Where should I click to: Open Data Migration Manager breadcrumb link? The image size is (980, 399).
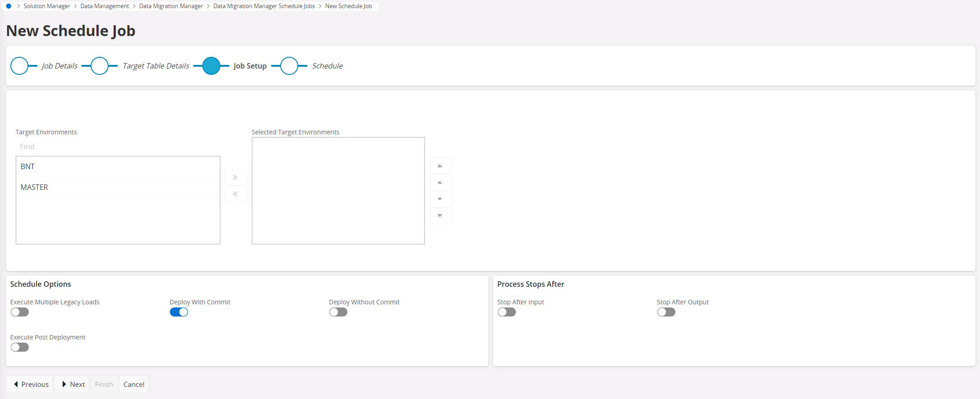pos(171,6)
